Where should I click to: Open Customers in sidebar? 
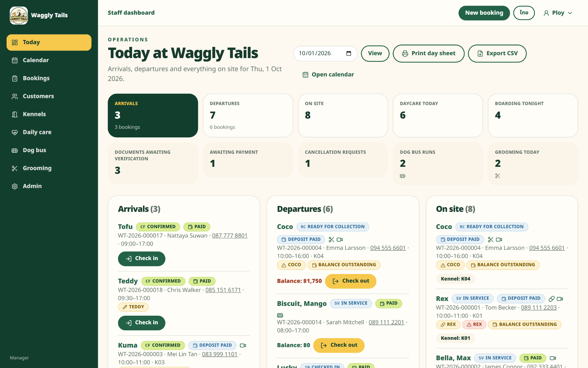(x=49, y=96)
